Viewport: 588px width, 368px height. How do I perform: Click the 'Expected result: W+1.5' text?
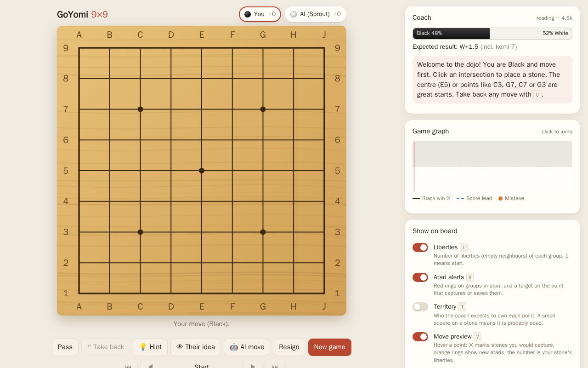pos(446,47)
